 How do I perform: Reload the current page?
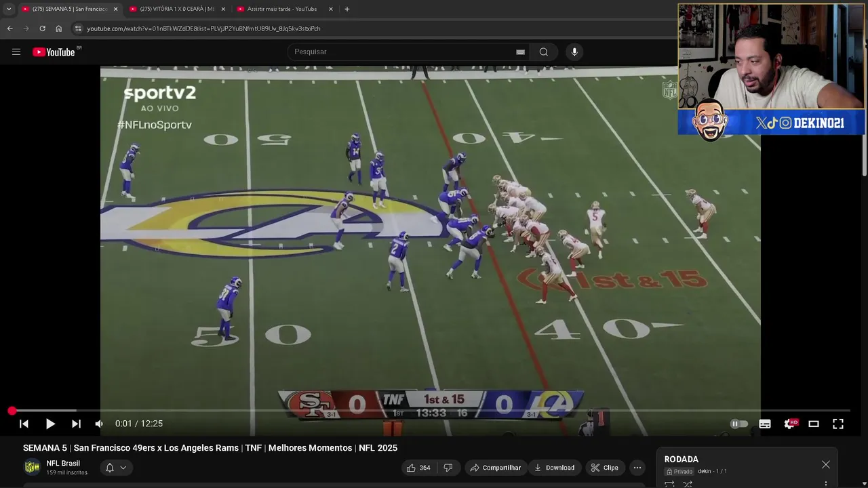click(42, 28)
